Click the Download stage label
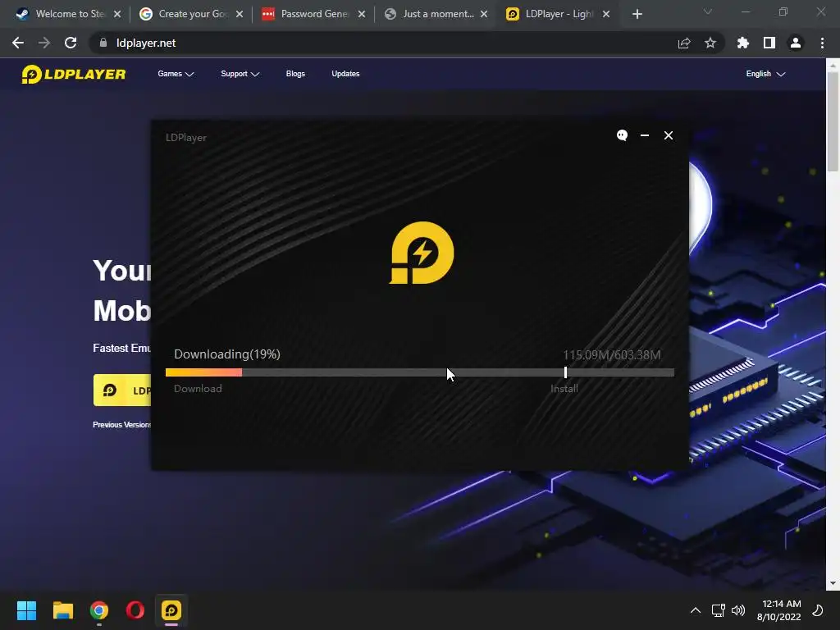 click(x=198, y=388)
